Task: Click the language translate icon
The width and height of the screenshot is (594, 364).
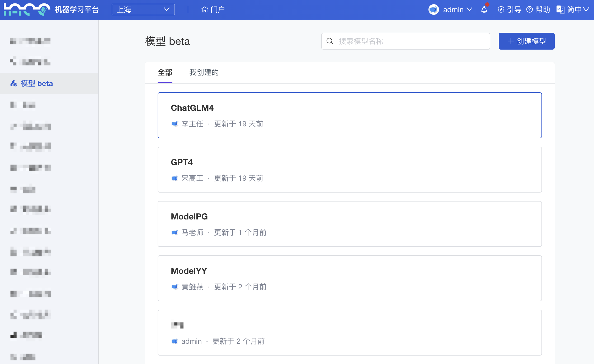Action: coord(560,10)
